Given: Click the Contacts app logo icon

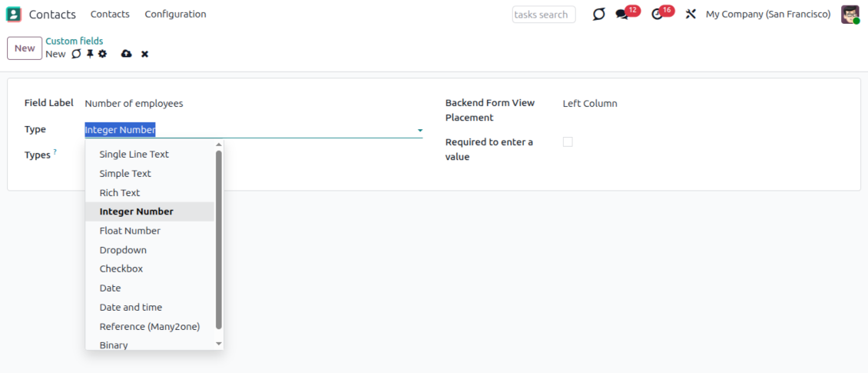Looking at the screenshot, I should (14, 15).
